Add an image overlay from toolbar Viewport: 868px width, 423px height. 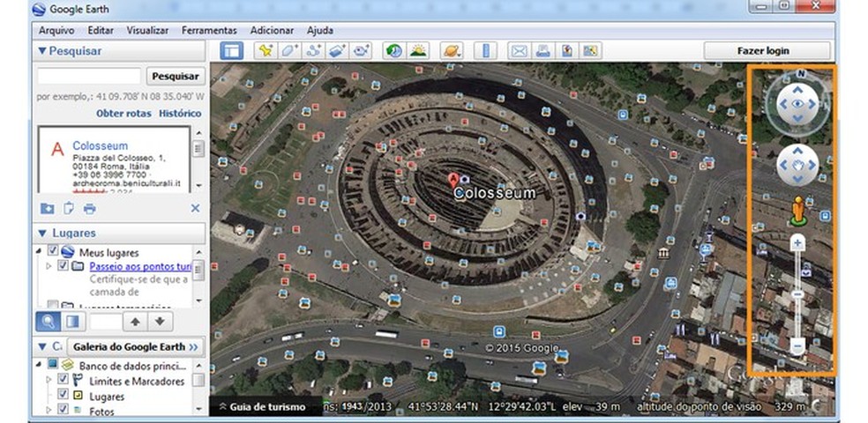coord(338,51)
